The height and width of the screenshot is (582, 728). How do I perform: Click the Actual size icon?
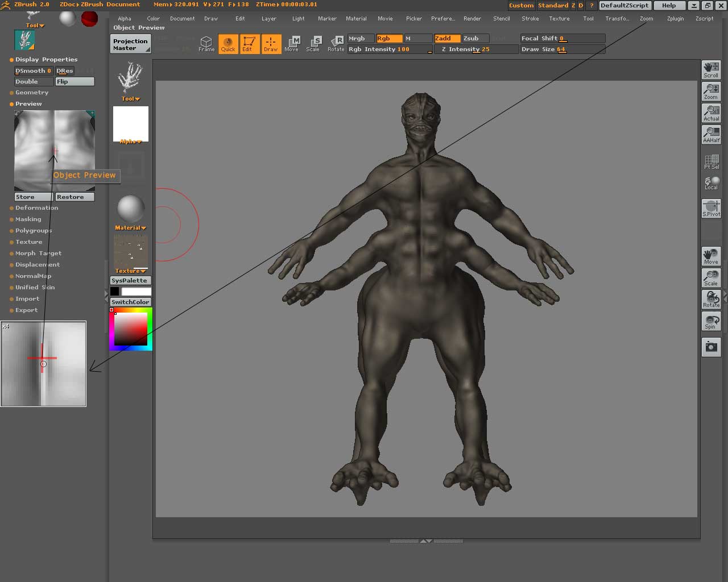pyautogui.click(x=711, y=113)
